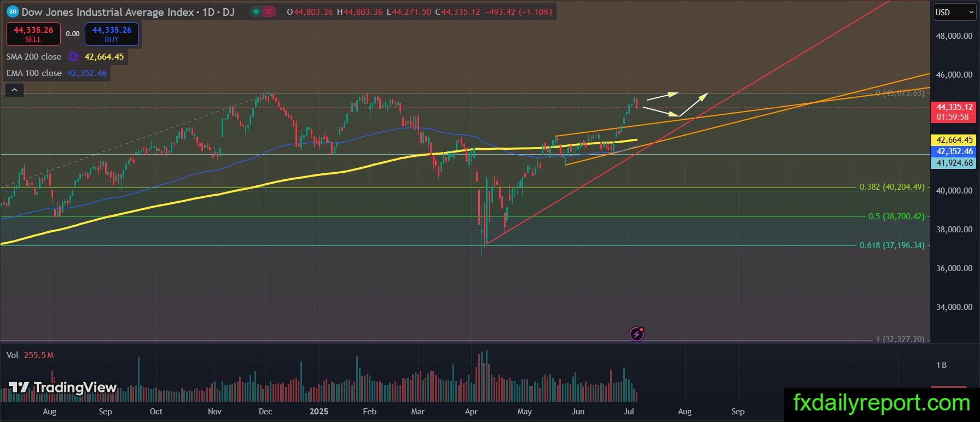Viewport: 980px width, 422px height.
Task: Open the purple lightning event marker
Action: (x=636, y=333)
